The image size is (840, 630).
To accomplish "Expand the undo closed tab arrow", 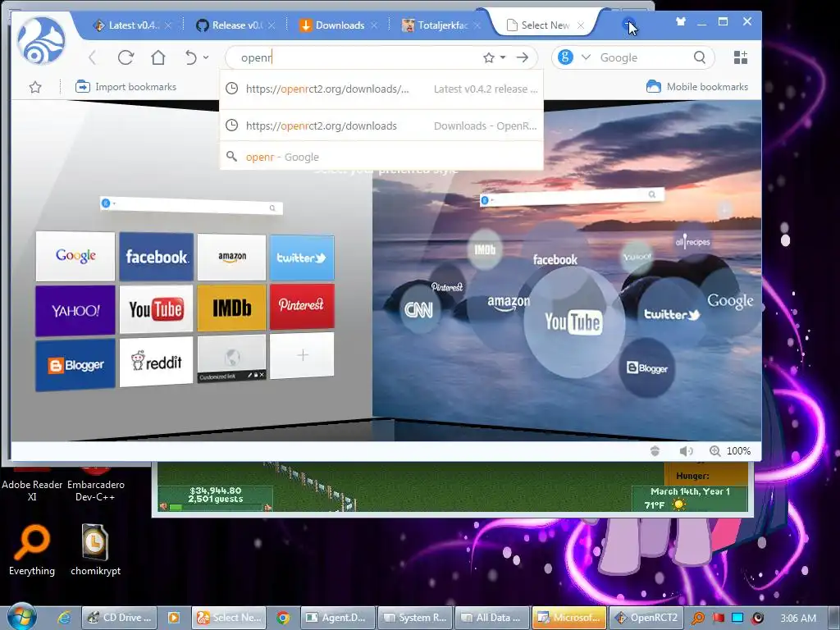I will (206, 57).
